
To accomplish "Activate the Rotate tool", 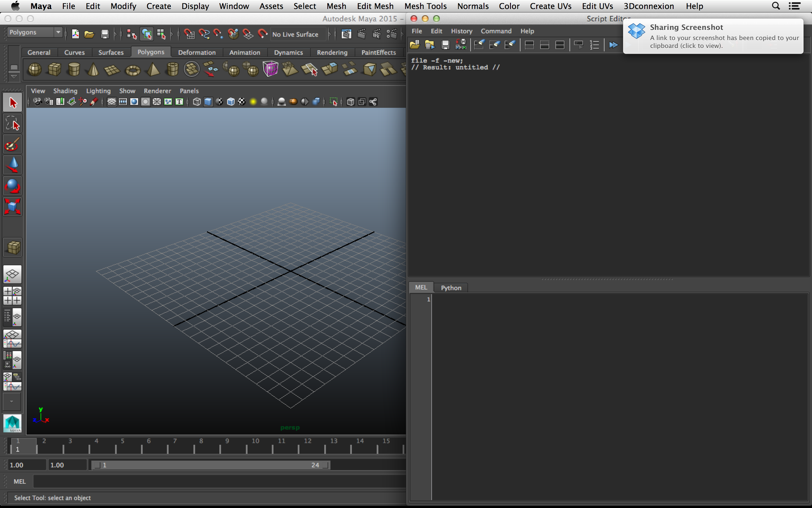I will (13, 186).
